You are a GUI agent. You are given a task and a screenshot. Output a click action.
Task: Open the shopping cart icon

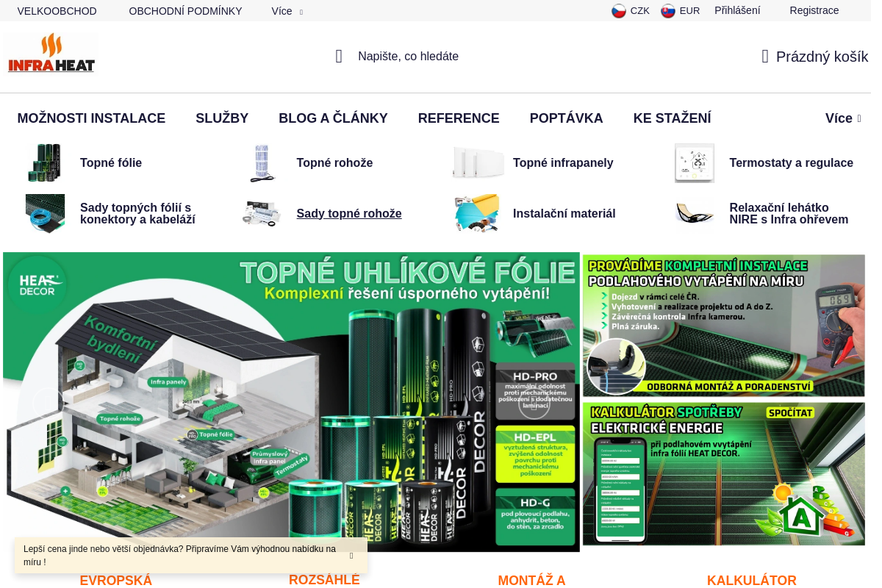[x=764, y=56]
